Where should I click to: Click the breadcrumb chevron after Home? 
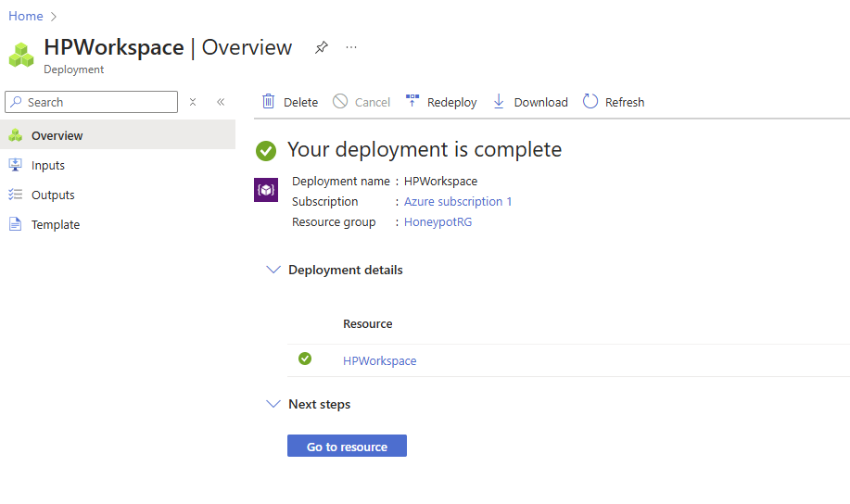click(53, 17)
